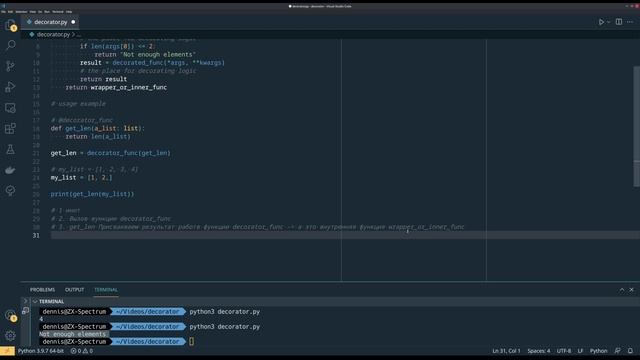640x360 pixels.
Task: Open the Source Control view
Action: click(x=10, y=66)
